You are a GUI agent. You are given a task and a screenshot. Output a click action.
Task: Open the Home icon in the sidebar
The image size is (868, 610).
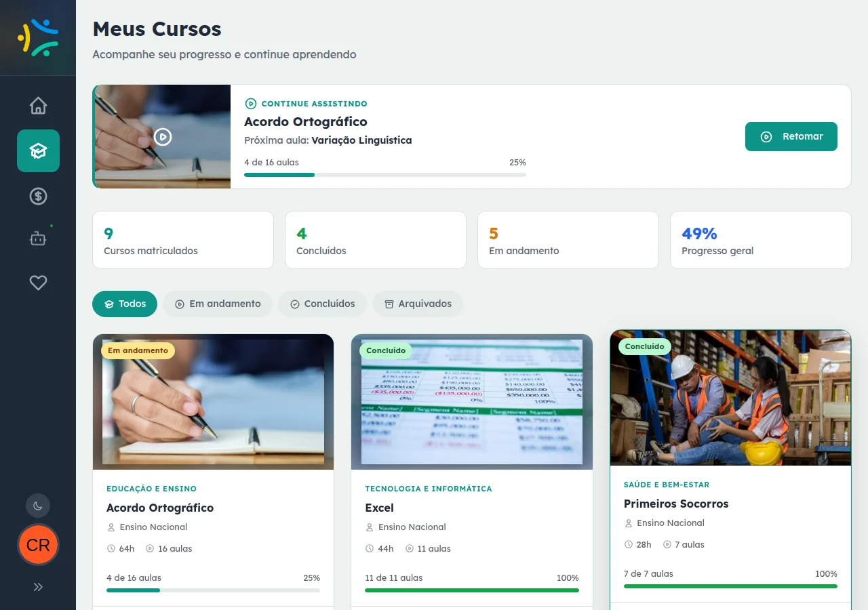point(38,106)
